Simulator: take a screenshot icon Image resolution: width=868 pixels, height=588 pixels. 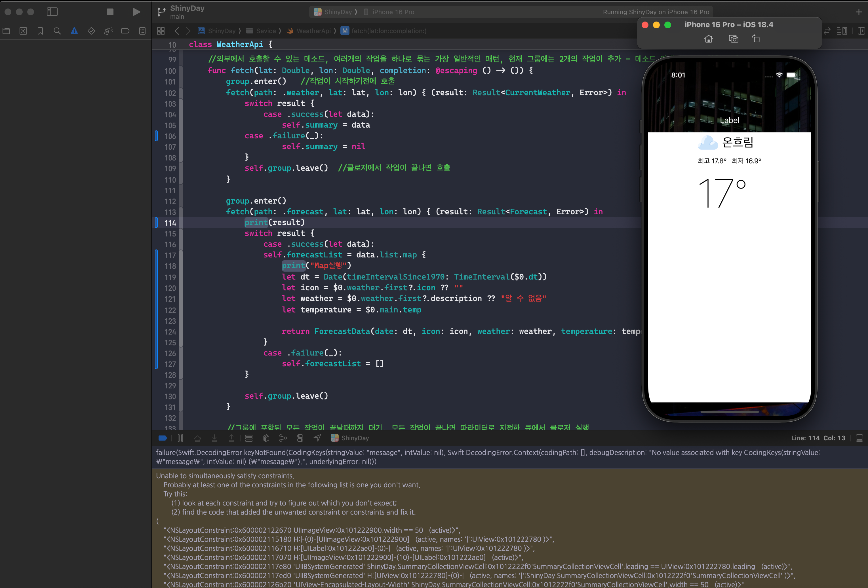[x=734, y=39]
